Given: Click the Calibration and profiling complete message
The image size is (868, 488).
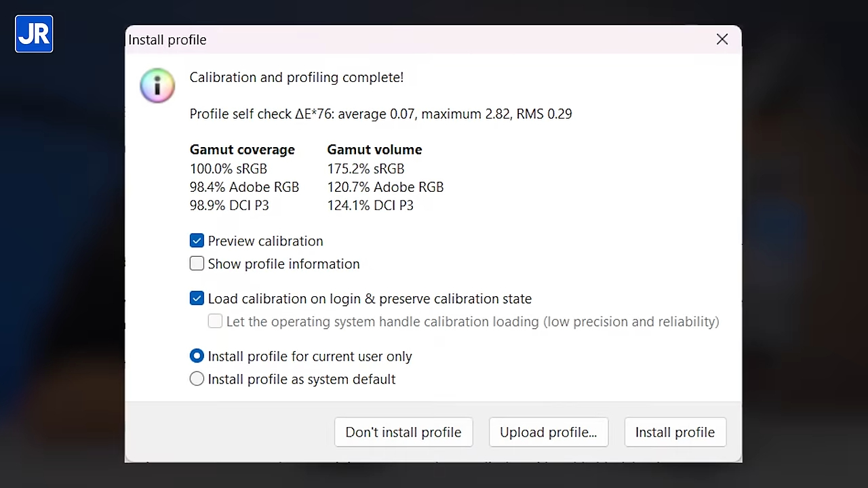Looking at the screenshot, I should [296, 77].
